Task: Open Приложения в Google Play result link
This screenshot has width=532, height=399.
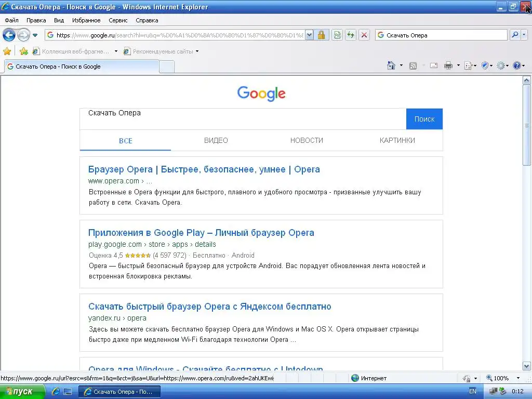Action: 201,233
